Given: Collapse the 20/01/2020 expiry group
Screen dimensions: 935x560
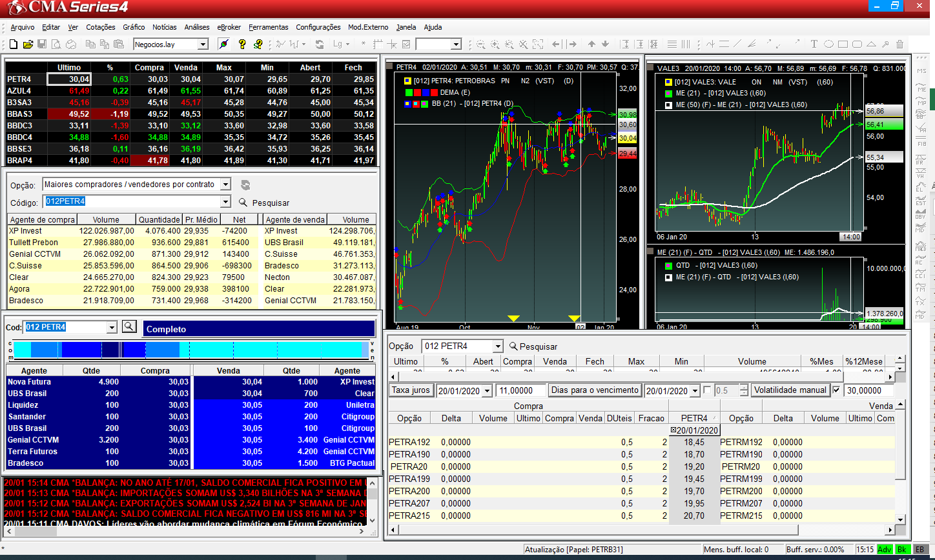Looking at the screenshot, I should pos(673,430).
